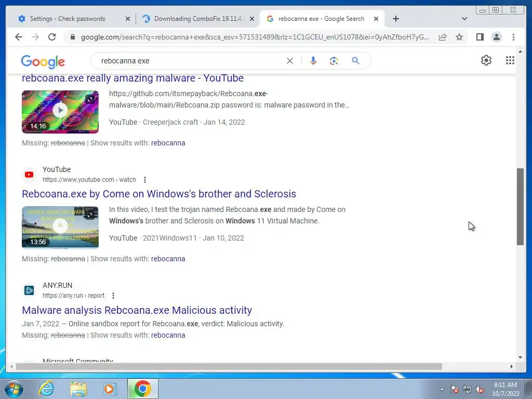This screenshot has width=532, height=399.
Task: Open Malware analysis Rebcoana.exe Malicious activity link
Action: point(137,310)
